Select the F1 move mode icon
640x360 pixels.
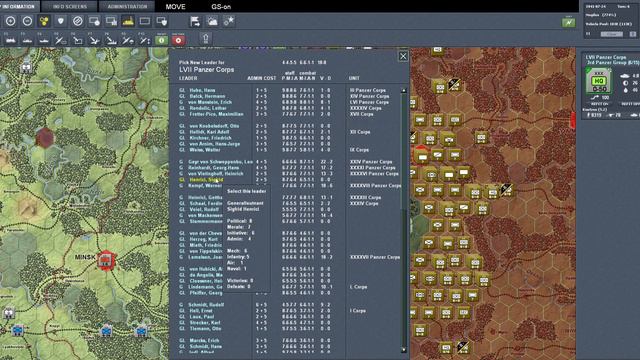pos(10,40)
